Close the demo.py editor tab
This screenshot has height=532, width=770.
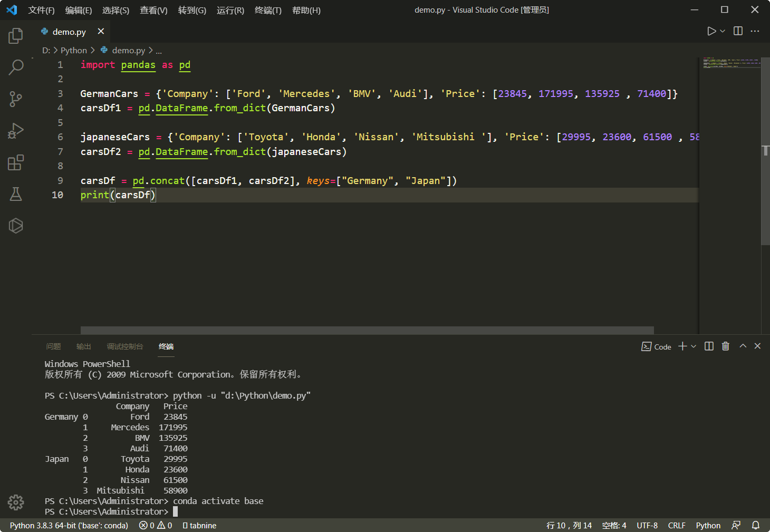[101, 32]
